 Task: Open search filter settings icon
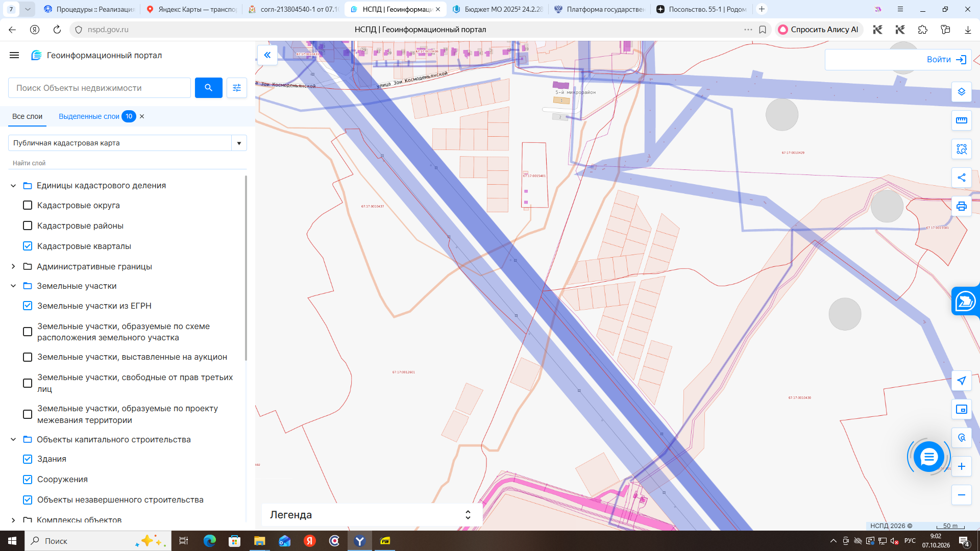237,88
